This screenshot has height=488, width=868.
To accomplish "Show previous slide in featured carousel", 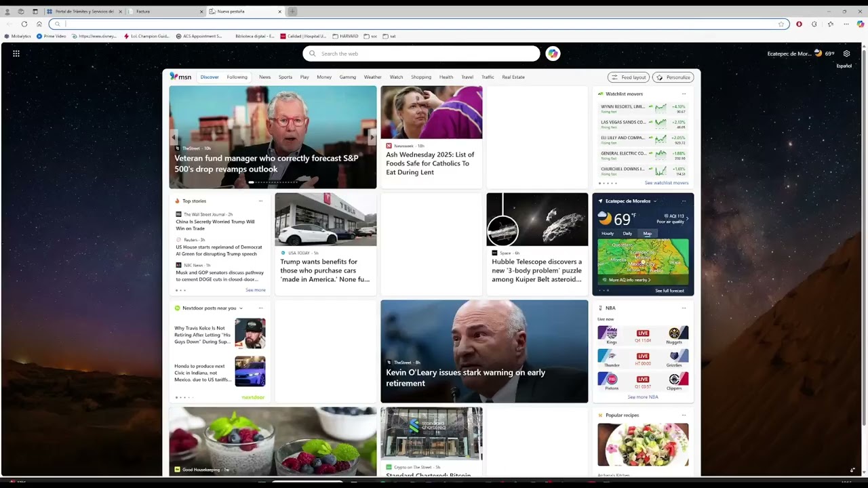I will (x=174, y=137).
